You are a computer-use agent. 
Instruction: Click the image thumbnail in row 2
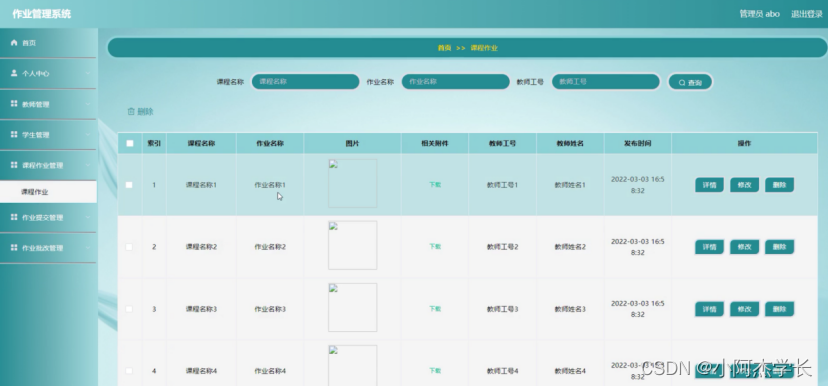[353, 245]
